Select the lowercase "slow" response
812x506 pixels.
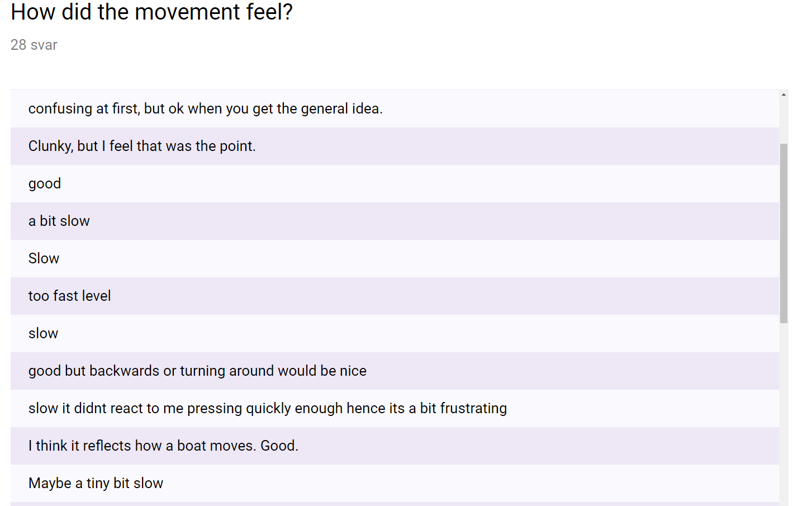[43, 333]
